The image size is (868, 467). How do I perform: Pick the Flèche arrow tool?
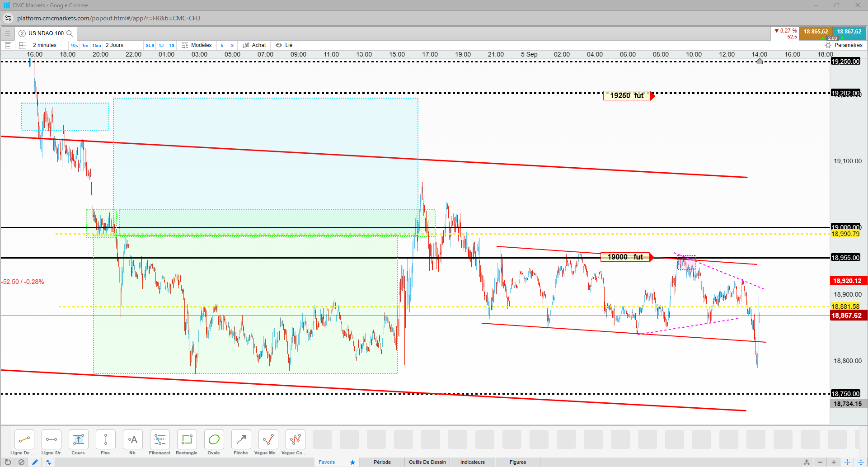coord(241,443)
